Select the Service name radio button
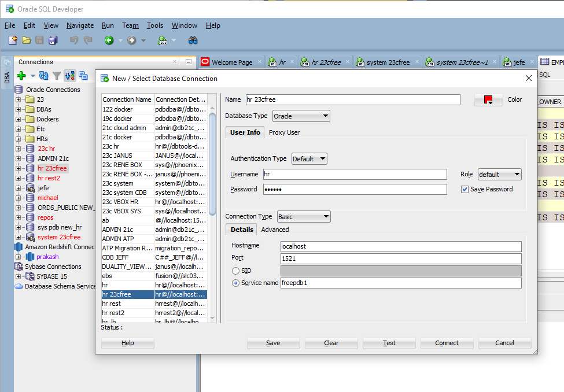 (235, 283)
